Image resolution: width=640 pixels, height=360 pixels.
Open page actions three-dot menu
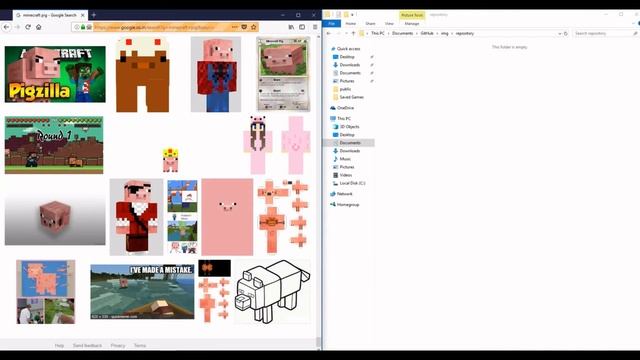(x=235, y=27)
